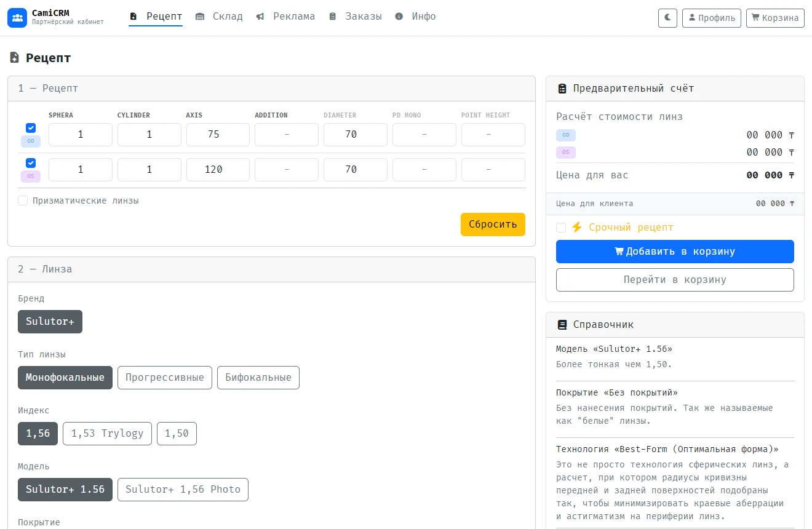Screen dimensions: 812x529
Task: Click the OS row Cylinder field
Action: coord(149,170)
